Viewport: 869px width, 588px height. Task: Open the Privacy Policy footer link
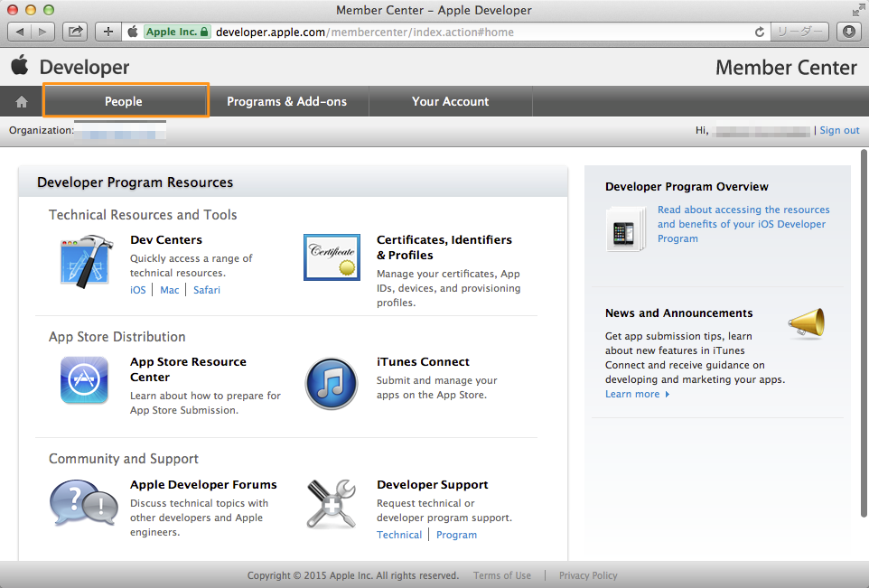pyautogui.click(x=588, y=575)
